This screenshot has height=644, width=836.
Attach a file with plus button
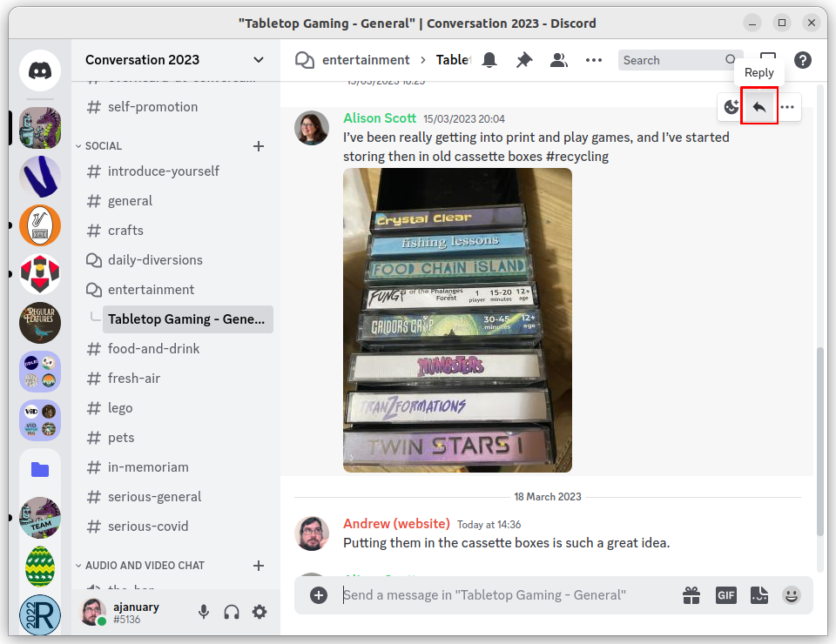point(319,595)
